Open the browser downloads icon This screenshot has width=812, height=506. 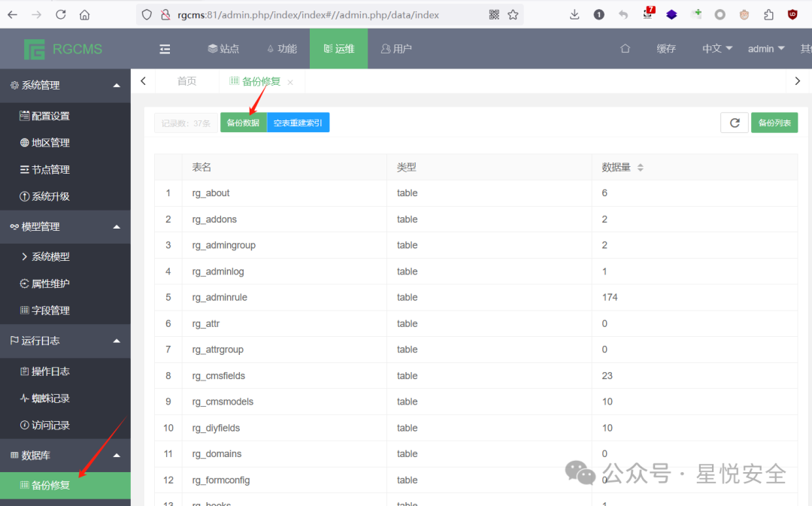(x=574, y=14)
